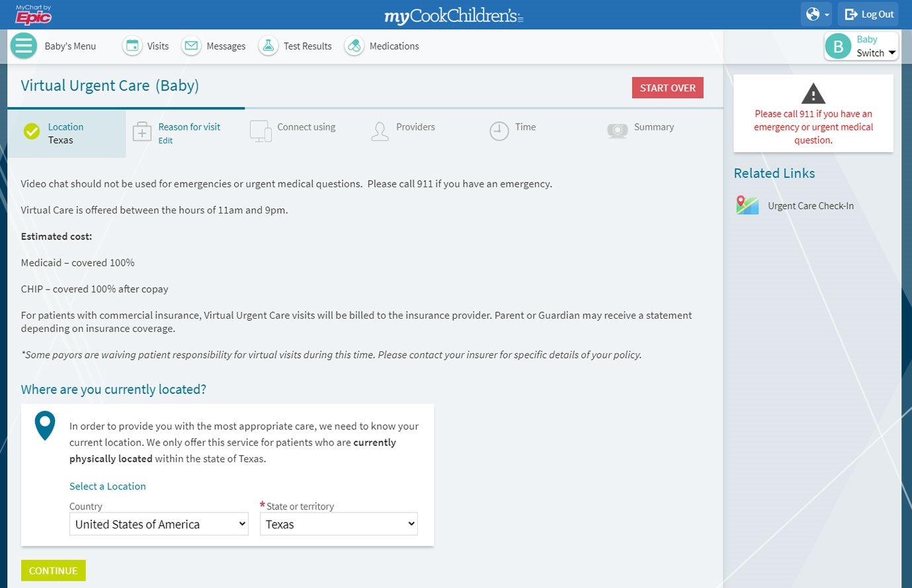Click the green Baby avatar circle
This screenshot has width=912, height=588.
(839, 46)
